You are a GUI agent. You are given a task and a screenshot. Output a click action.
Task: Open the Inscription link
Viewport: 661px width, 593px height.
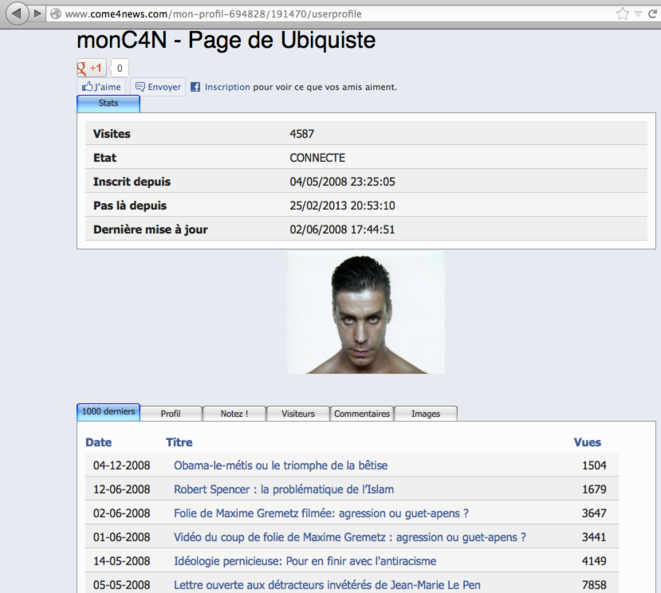pyautogui.click(x=227, y=87)
